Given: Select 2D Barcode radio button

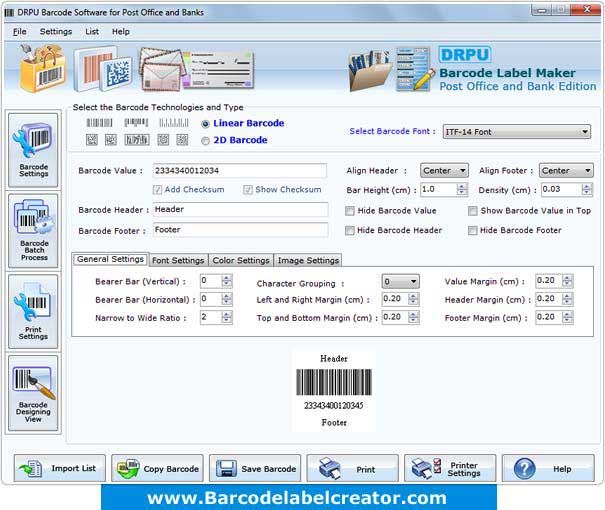Looking at the screenshot, I should point(206,141).
